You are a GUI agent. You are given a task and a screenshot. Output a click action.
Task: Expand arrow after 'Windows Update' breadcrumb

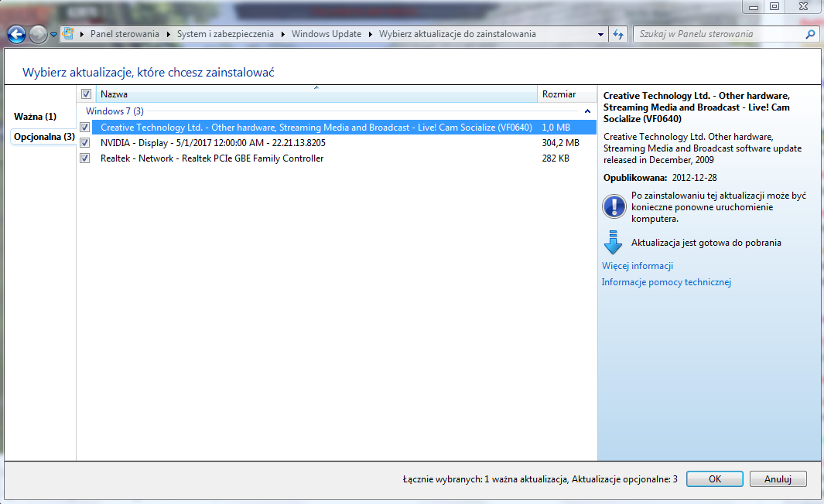click(371, 35)
